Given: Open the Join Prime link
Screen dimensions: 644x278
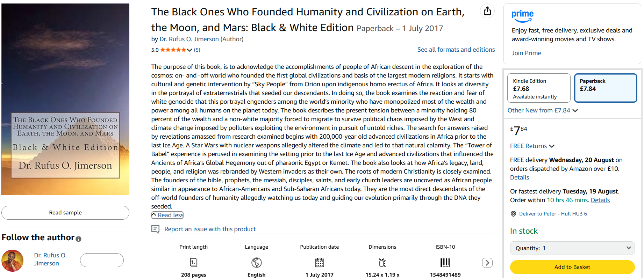Looking at the screenshot, I should point(526,53).
